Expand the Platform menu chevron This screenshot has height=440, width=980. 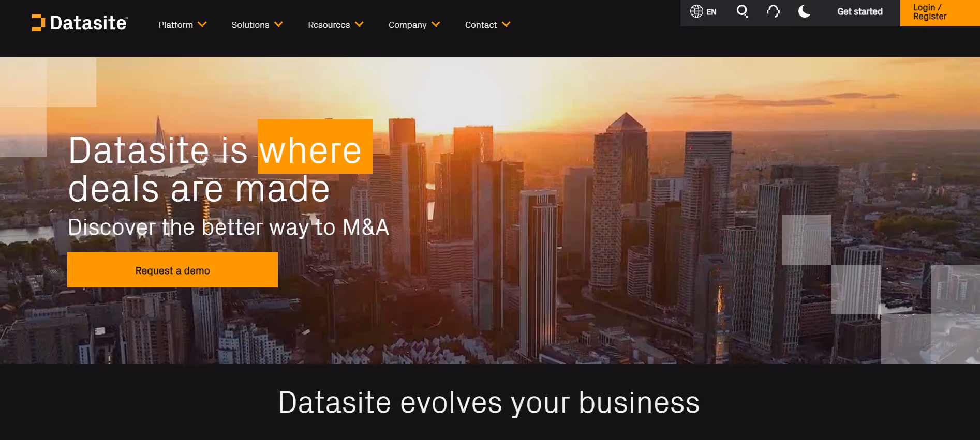202,24
